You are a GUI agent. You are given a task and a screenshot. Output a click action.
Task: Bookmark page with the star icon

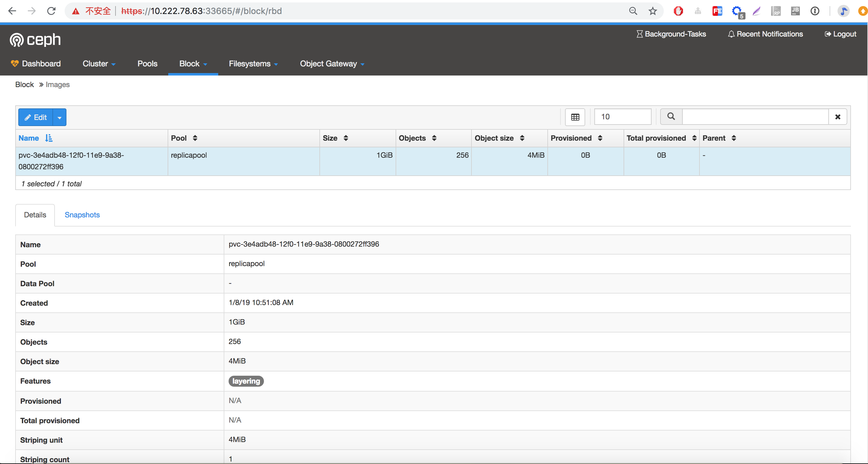coord(653,11)
